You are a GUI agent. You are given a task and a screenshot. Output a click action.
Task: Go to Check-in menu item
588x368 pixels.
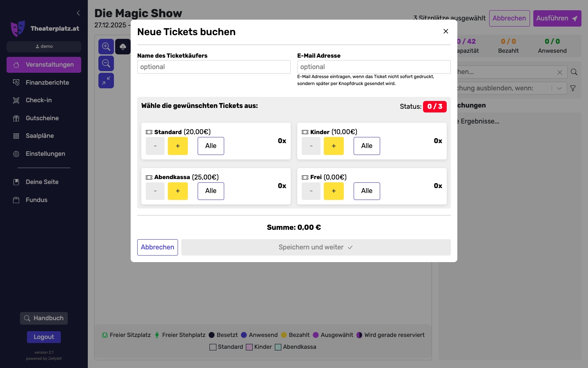(38, 100)
